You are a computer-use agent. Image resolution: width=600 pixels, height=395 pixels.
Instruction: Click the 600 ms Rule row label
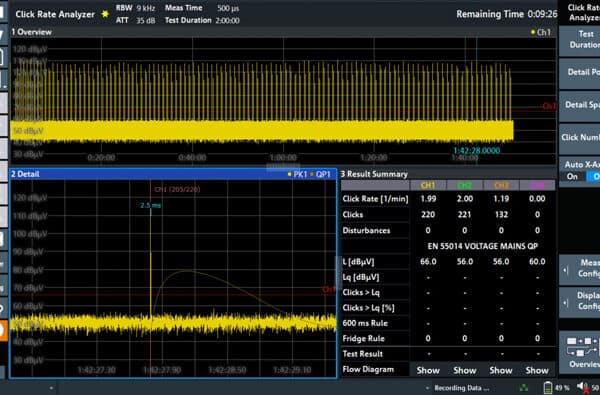[x=365, y=323]
